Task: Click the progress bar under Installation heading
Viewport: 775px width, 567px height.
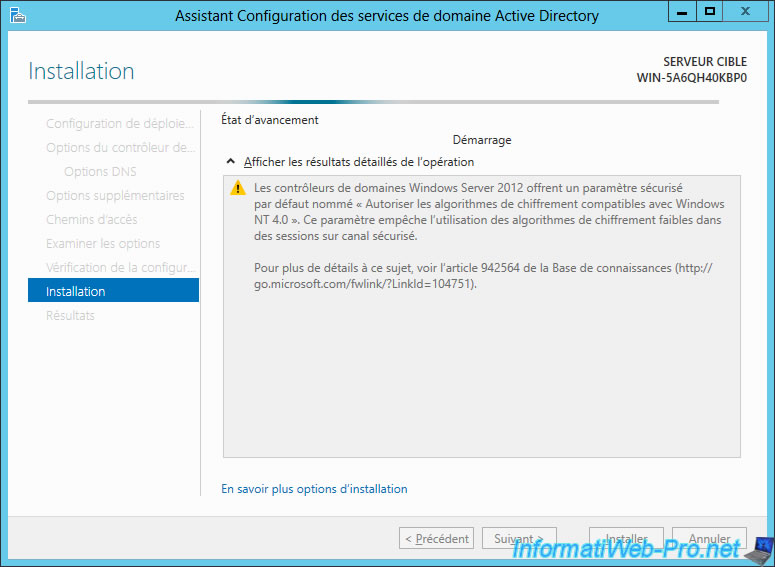Action: (x=373, y=102)
